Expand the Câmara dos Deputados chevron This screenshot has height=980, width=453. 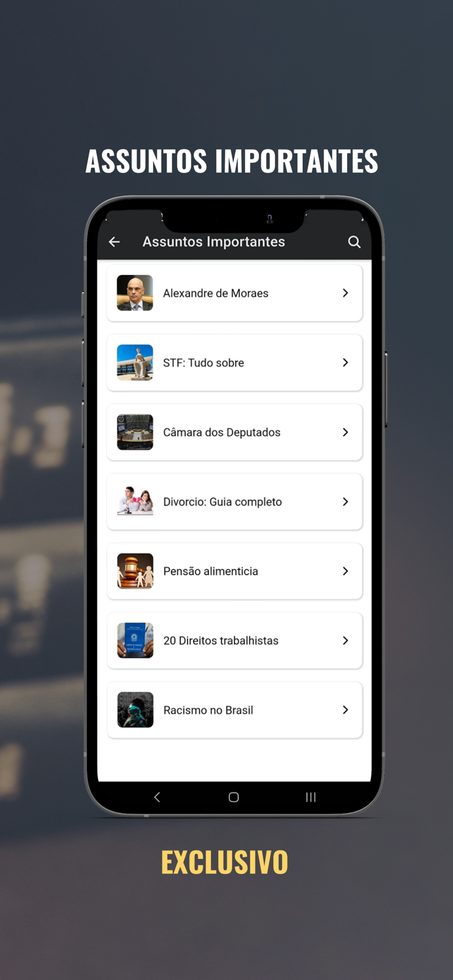tap(345, 432)
